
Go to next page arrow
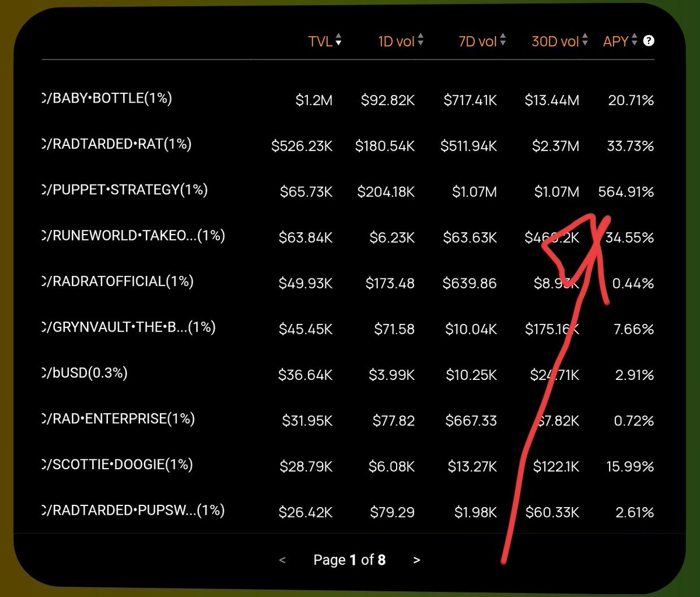416,560
